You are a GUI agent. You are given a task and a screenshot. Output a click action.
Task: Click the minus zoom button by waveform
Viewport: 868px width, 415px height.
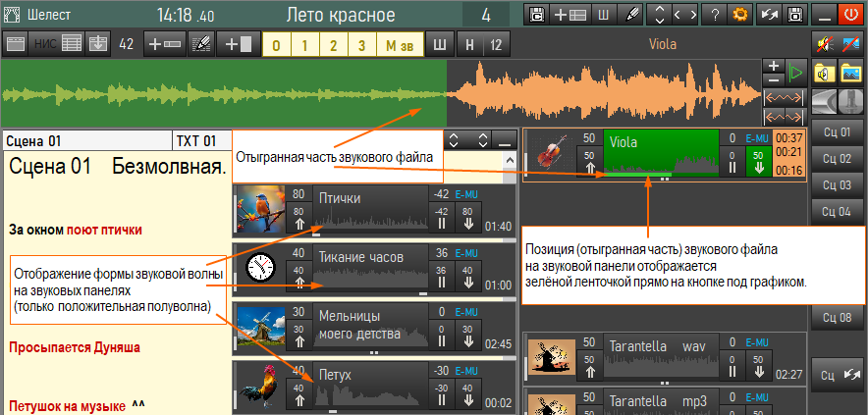pos(774,79)
